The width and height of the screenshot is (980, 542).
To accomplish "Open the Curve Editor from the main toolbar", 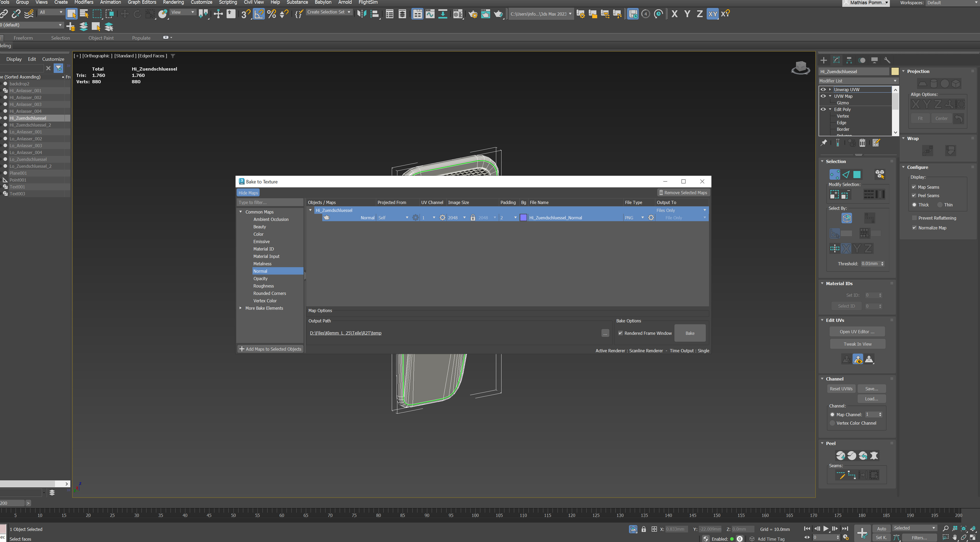I will pyautogui.click(x=430, y=14).
